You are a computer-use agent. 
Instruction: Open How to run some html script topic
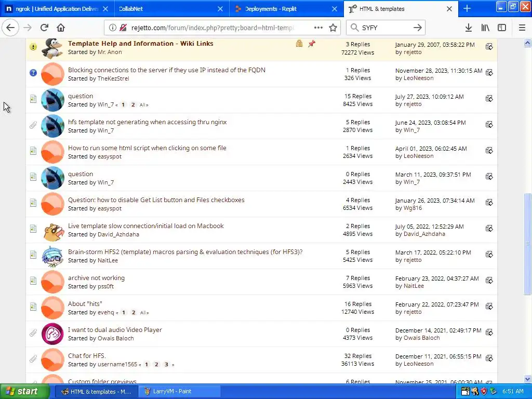[147, 148]
